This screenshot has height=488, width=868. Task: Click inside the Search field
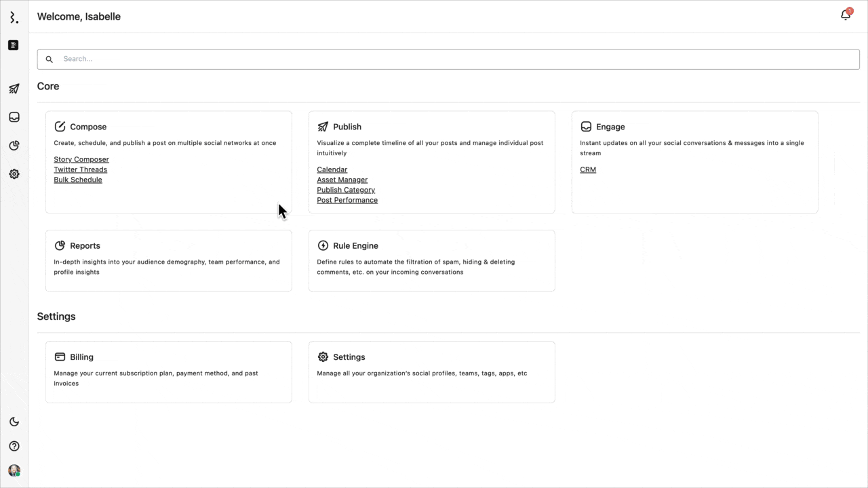tap(271, 59)
